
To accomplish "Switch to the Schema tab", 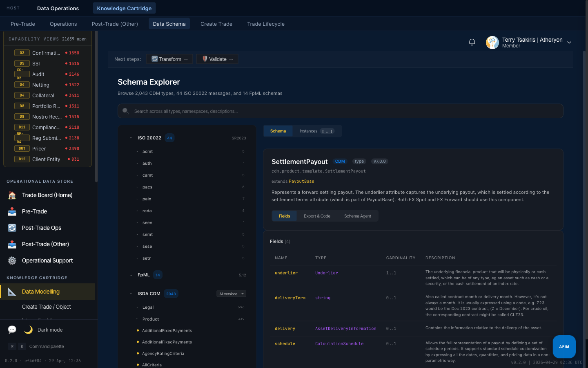I will click(x=278, y=131).
